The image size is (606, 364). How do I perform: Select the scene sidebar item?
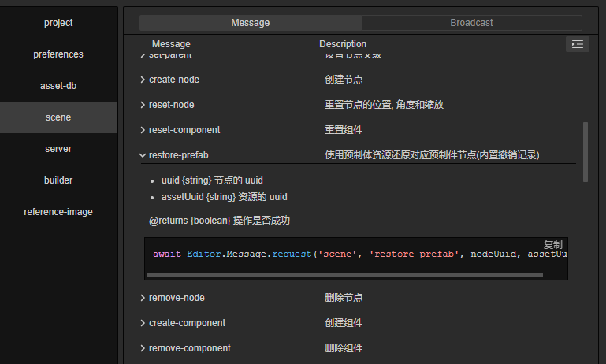click(58, 117)
